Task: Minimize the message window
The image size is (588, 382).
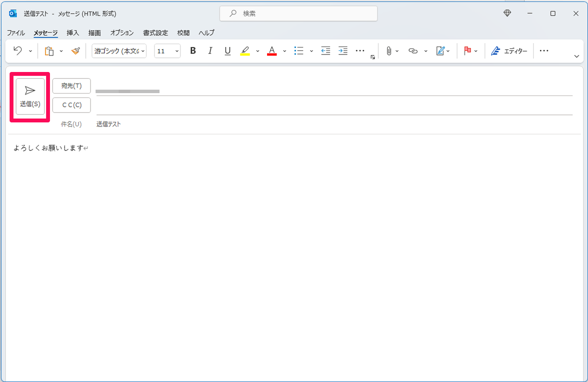Action: [530, 14]
